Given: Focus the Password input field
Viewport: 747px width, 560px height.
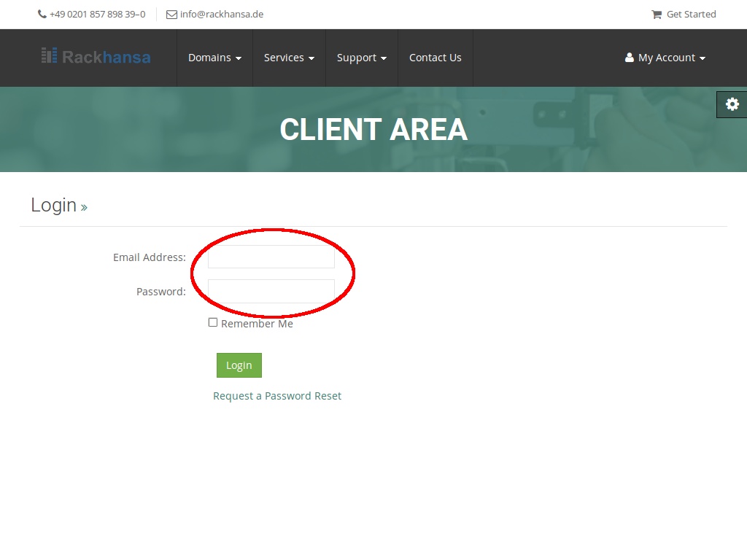Looking at the screenshot, I should pos(271,291).
